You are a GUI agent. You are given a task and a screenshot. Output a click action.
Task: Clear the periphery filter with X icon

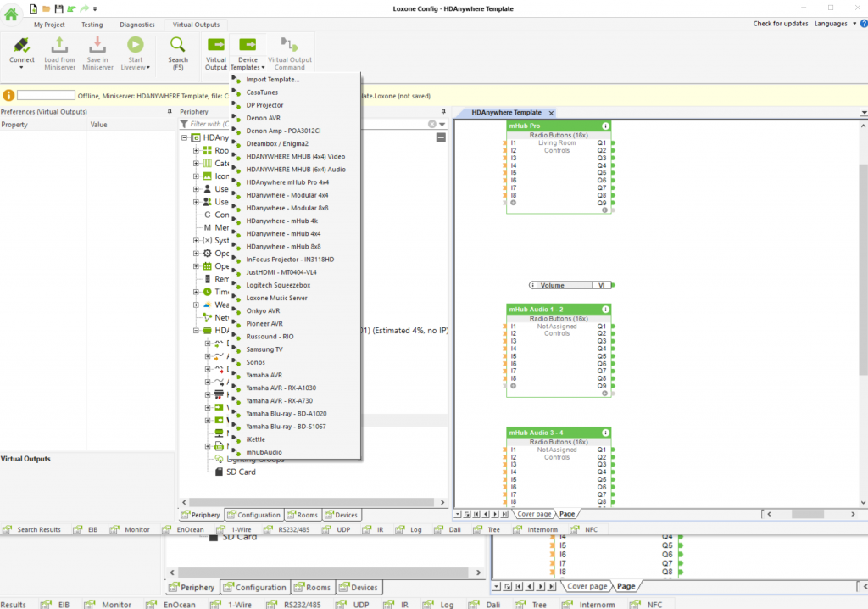(431, 124)
